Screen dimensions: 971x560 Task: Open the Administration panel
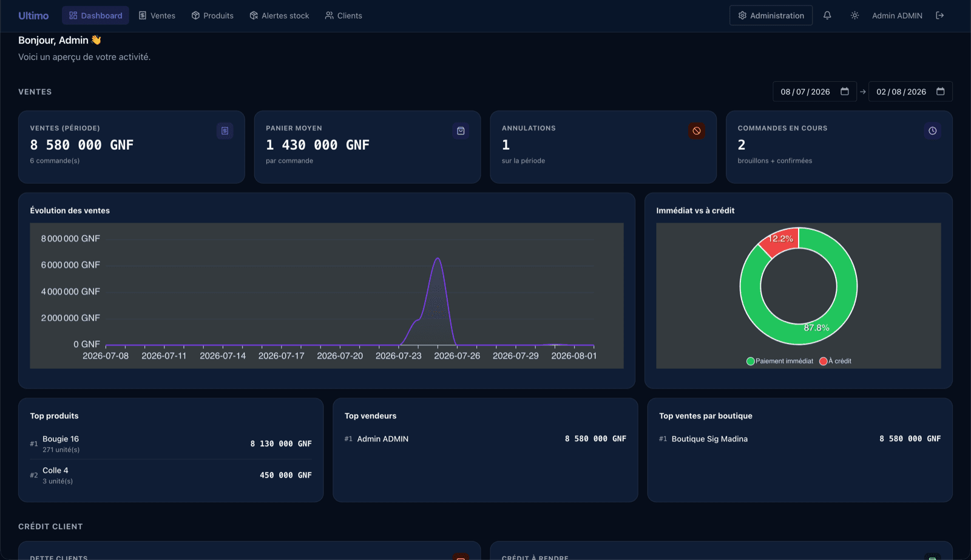tap(771, 16)
